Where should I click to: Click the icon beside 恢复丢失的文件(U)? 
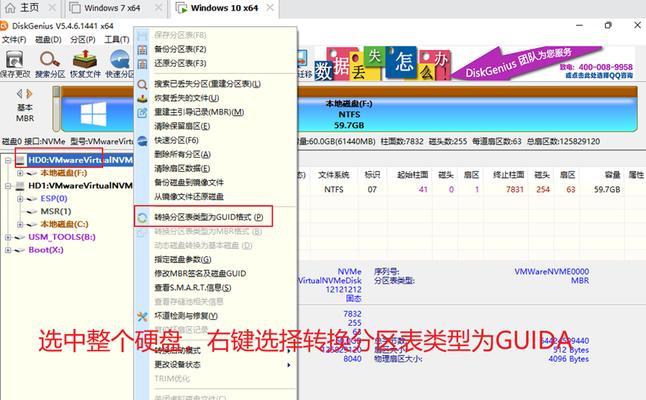tap(142, 98)
